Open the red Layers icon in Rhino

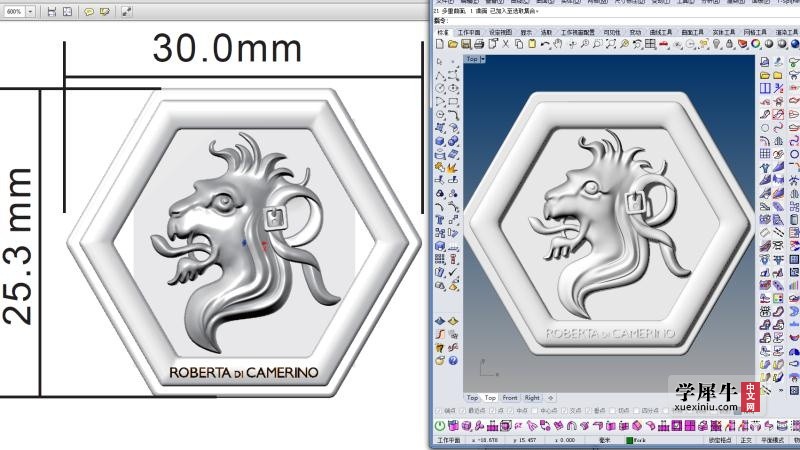tap(742, 44)
